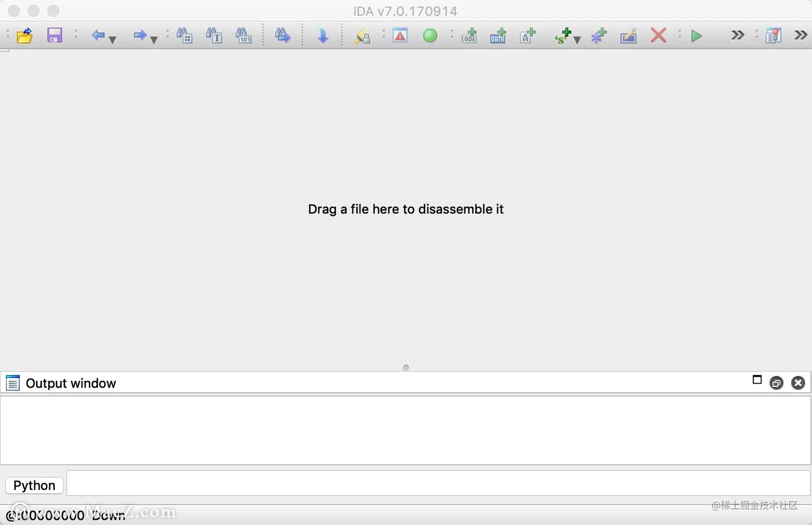Convert to code with CODE plus icon
This screenshot has width=812, height=525.
(x=469, y=36)
